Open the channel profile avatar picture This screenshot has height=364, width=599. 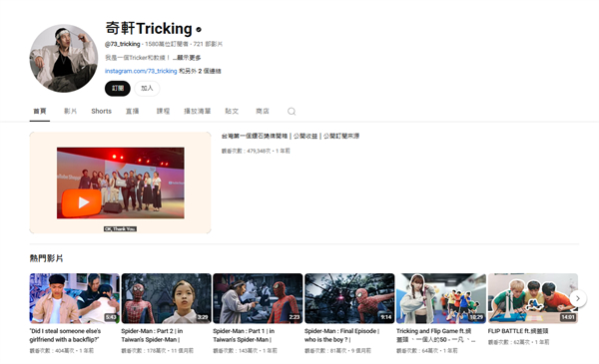coord(64,59)
